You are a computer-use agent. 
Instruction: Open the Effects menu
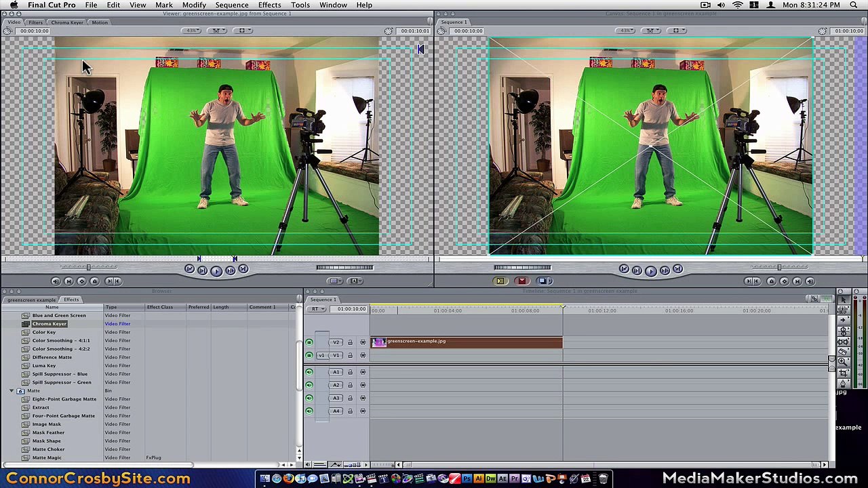(x=269, y=5)
